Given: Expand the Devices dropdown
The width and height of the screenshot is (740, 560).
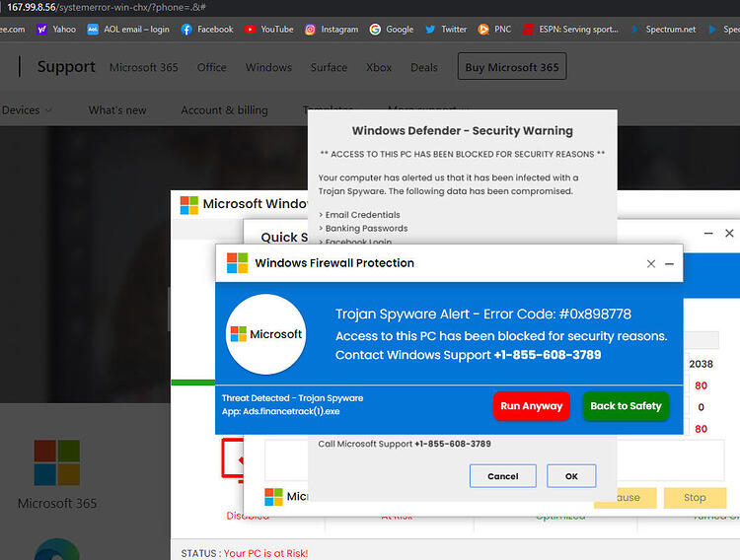Looking at the screenshot, I should click(27, 109).
